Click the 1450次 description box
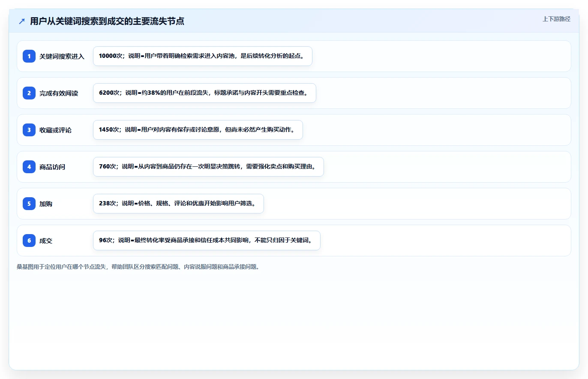The height and width of the screenshot is (379, 588). pyautogui.click(x=198, y=130)
